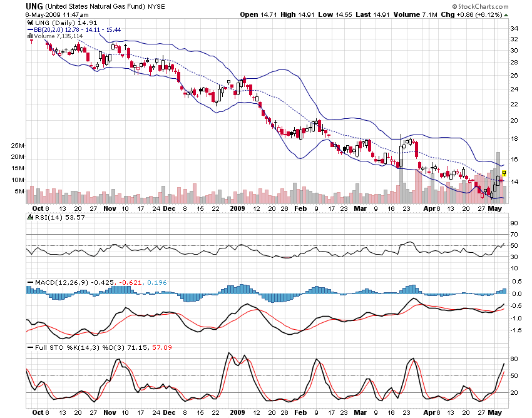Click the NYSE exchange label
532x418 pixels.
click(156, 6)
